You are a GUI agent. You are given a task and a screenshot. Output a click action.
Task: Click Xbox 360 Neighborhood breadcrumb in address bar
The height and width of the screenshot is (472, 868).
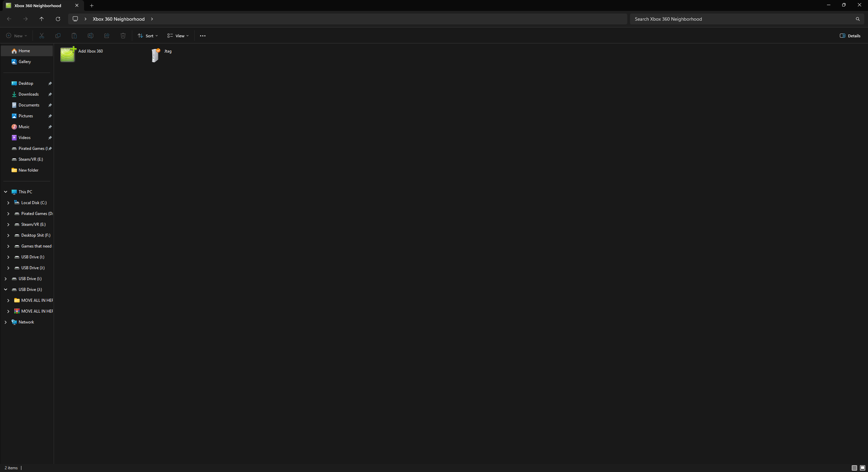pos(119,19)
